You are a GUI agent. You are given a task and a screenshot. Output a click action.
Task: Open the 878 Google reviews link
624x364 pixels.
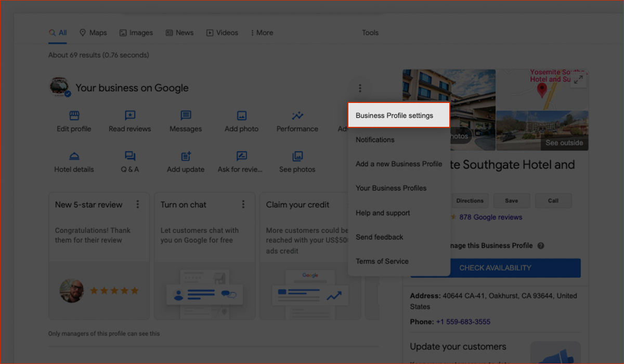pos(490,217)
